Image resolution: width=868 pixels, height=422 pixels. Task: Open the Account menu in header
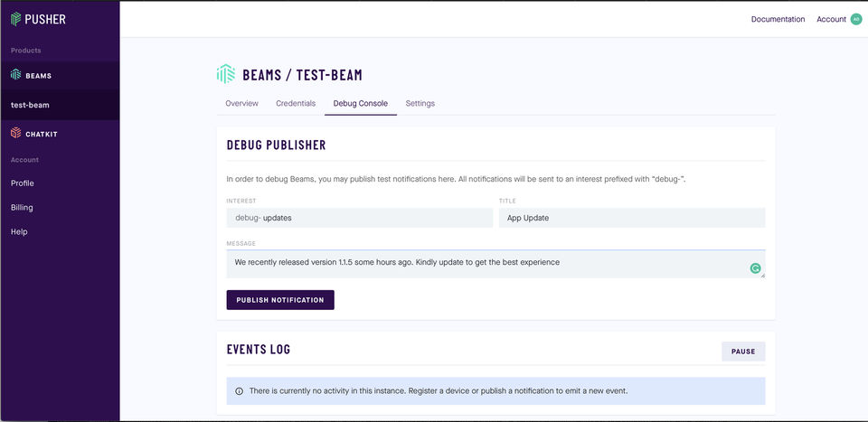coord(830,19)
